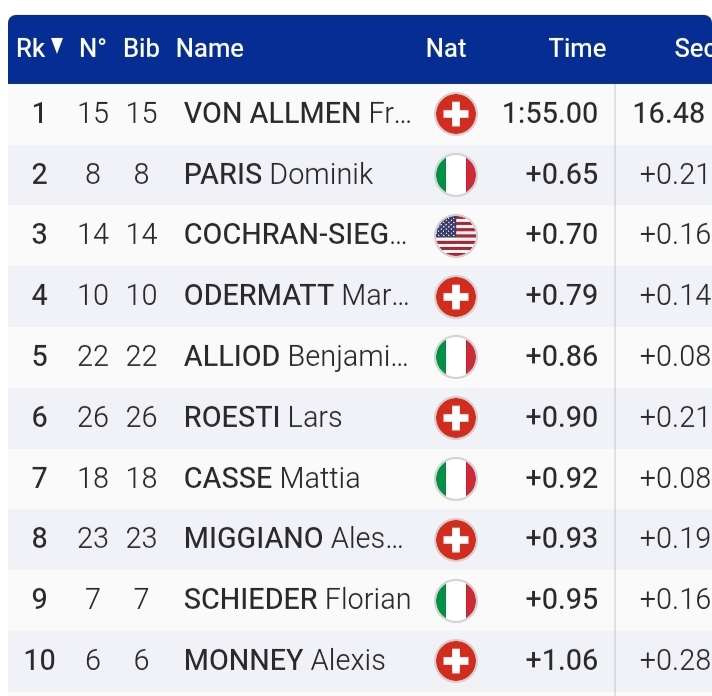Screen dimensions: 712x696
Task: Click the Nat column header
Action: pos(446,48)
